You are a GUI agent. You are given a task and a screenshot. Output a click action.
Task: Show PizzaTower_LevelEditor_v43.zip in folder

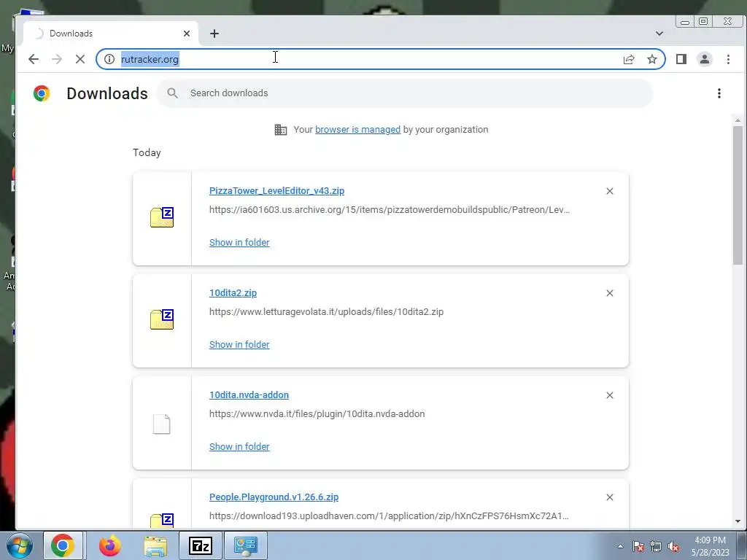click(239, 242)
